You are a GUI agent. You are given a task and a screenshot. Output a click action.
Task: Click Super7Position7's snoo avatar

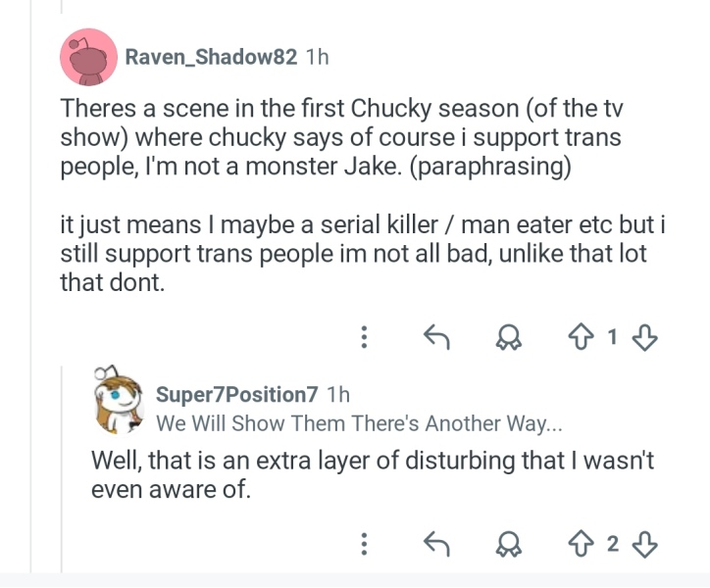click(x=119, y=400)
